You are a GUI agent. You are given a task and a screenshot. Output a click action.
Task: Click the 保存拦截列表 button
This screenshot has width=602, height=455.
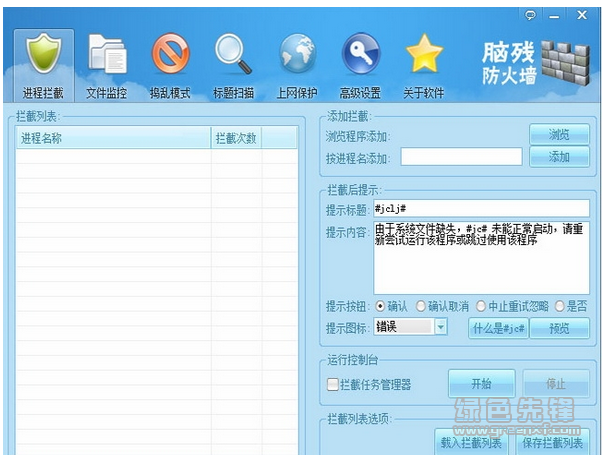point(552,442)
